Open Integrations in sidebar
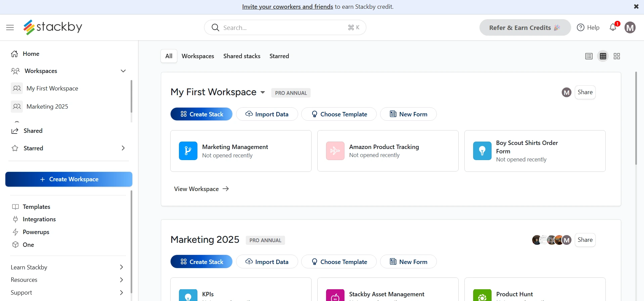Screen dimensions: 644x301 39,219
